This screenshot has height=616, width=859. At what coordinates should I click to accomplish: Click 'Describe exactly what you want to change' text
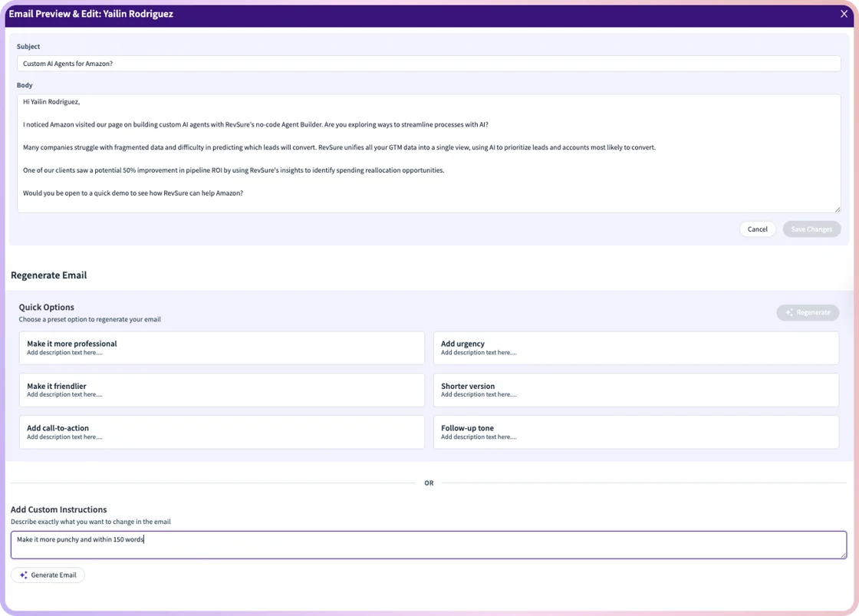[91, 522]
